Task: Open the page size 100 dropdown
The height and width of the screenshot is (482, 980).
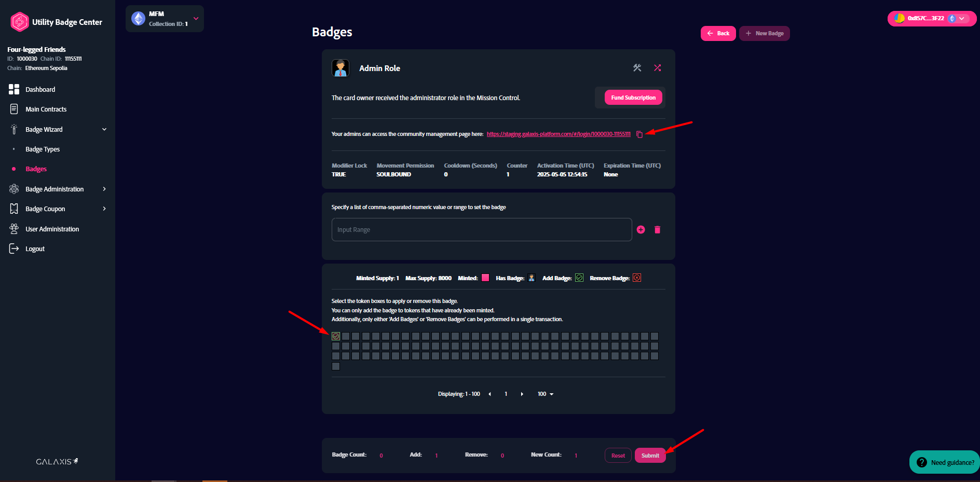Action: (546, 394)
